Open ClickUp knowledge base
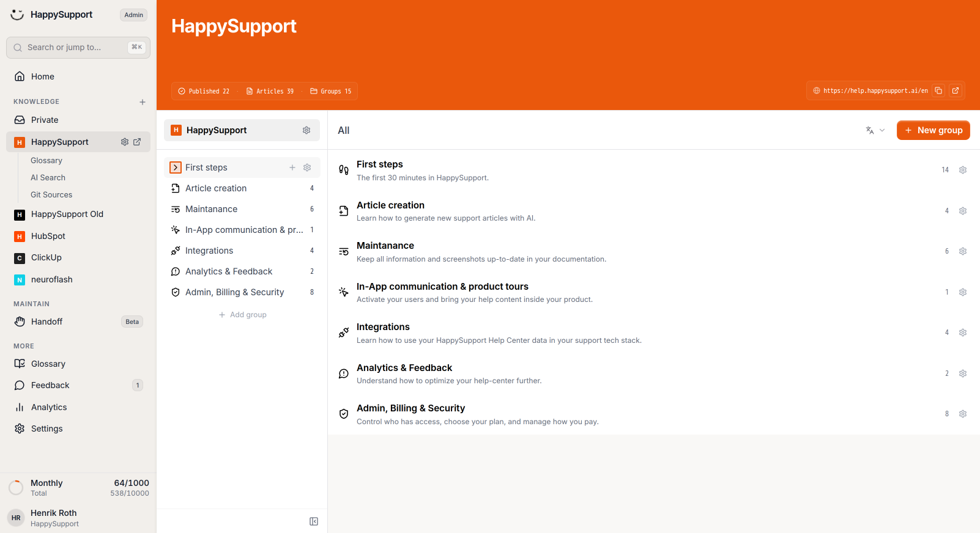This screenshot has width=980, height=533. coord(78,258)
